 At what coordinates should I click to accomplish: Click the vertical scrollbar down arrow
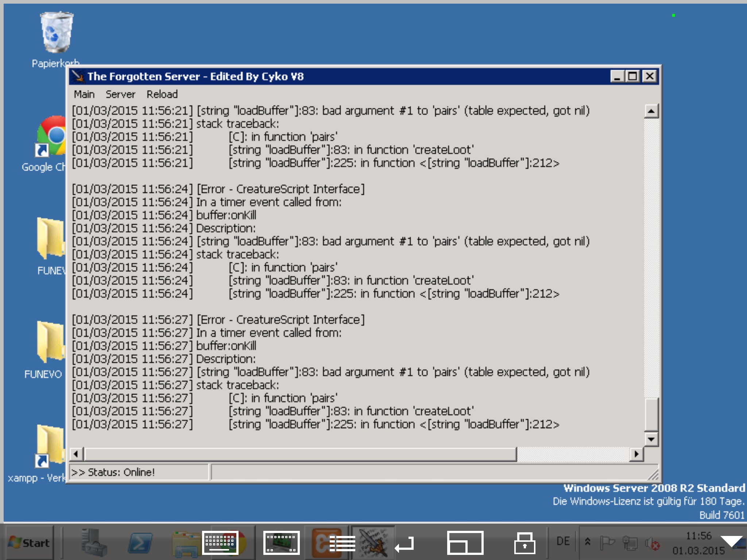651,439
